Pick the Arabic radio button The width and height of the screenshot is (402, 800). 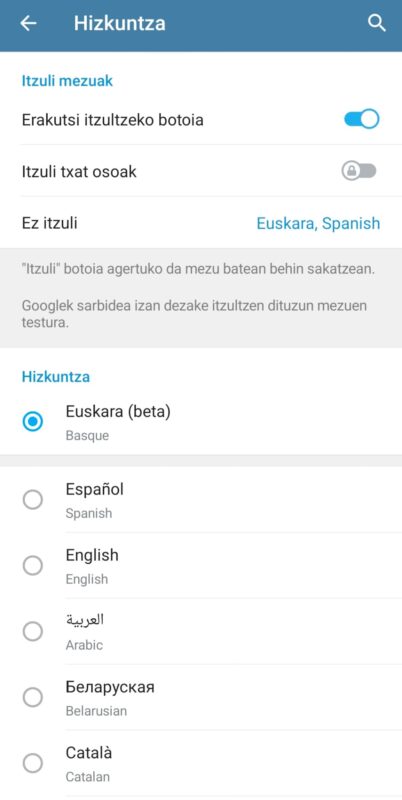pyautogui.click(x=33, y=632)
